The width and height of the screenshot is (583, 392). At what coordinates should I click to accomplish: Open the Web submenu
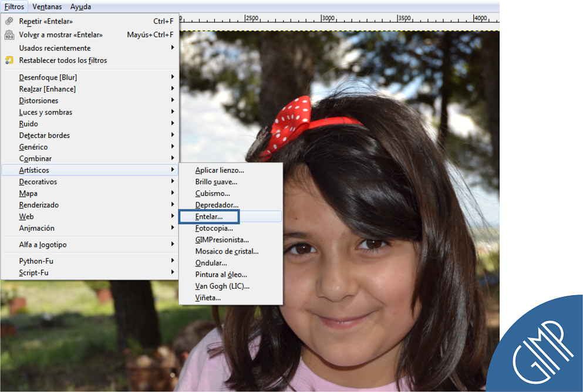[89, 217]
